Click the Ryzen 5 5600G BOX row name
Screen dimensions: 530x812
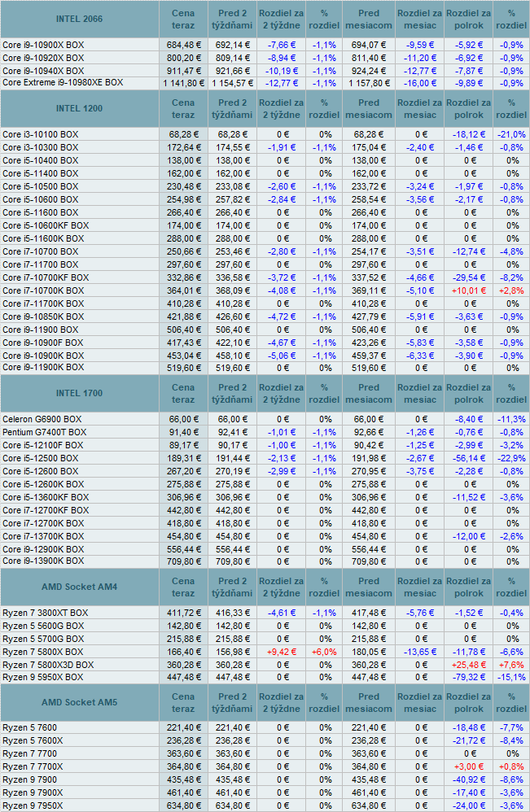(43, 626)
